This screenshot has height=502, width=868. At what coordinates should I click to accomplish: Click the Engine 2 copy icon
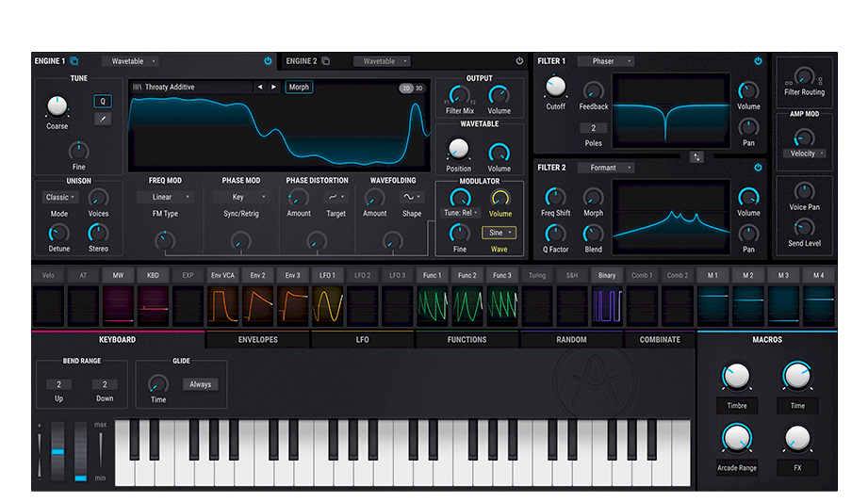pos(326,61)
